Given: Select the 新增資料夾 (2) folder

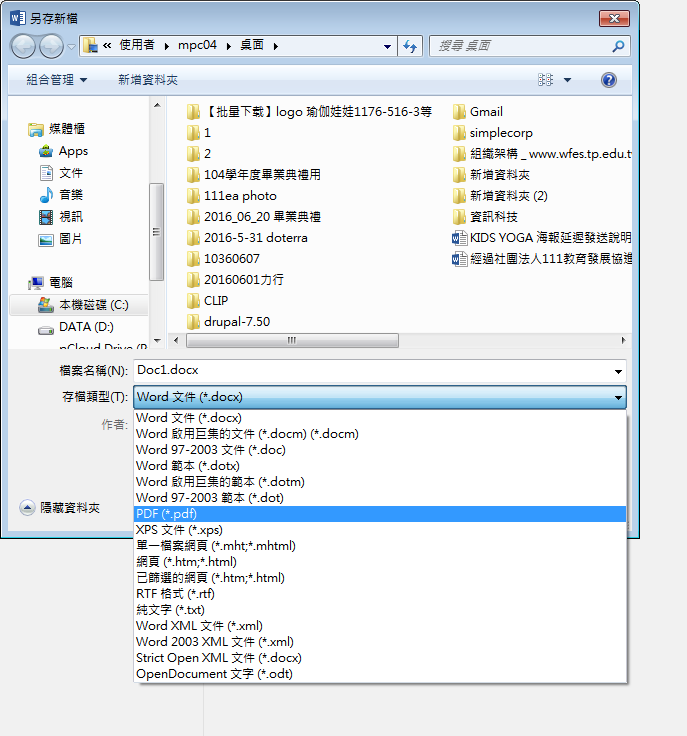Looking at the screenshot, I should [x=500, y=196].
